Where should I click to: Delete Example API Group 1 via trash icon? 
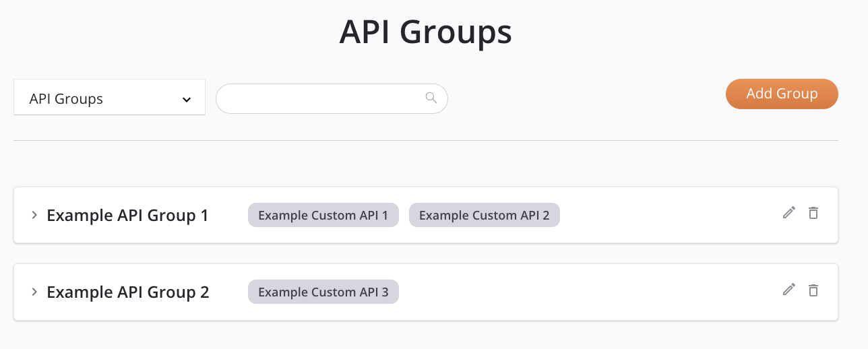point(813,213)
